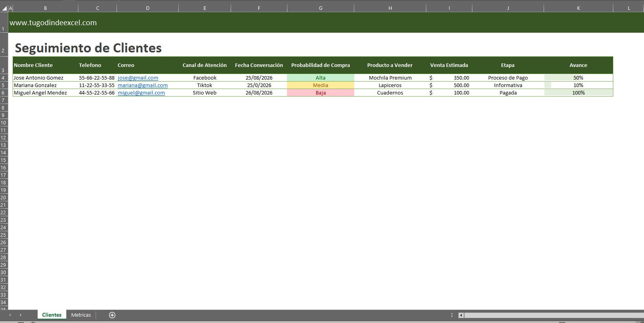The width and height of the screenshot is (644, 323).
Task: Click the select-all corner triangle
Action: pos(4,8)
